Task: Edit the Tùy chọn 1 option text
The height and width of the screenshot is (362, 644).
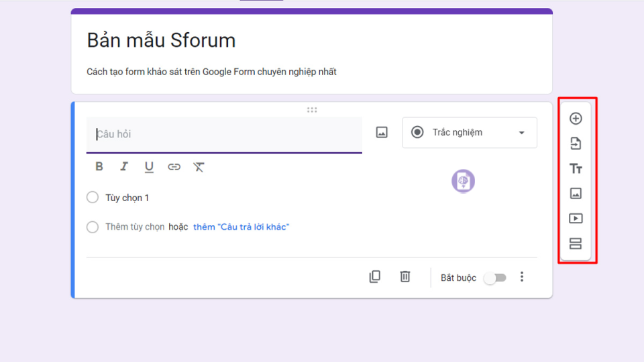Action: [x=127, y=198]
